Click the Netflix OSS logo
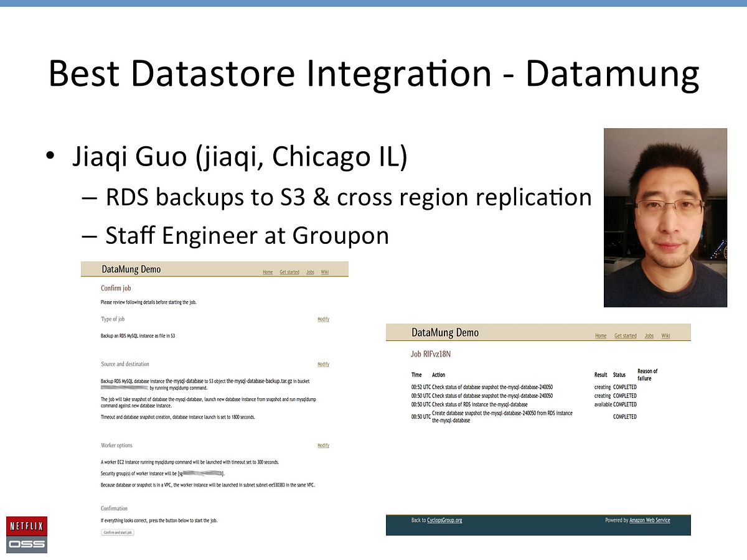The image size is (747, 560). (27, 534)
